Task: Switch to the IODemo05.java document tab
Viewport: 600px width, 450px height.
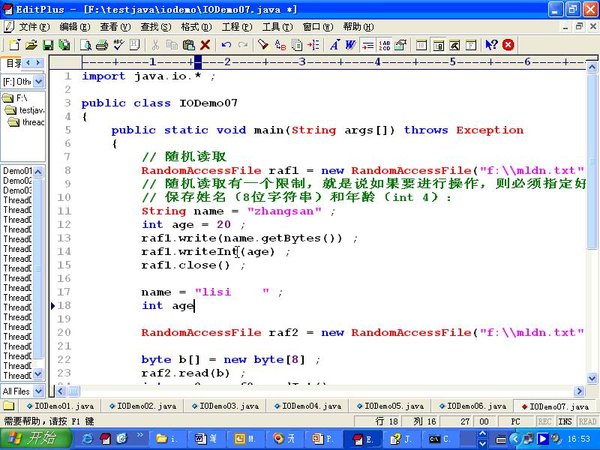Action: [x=390, y=406]
